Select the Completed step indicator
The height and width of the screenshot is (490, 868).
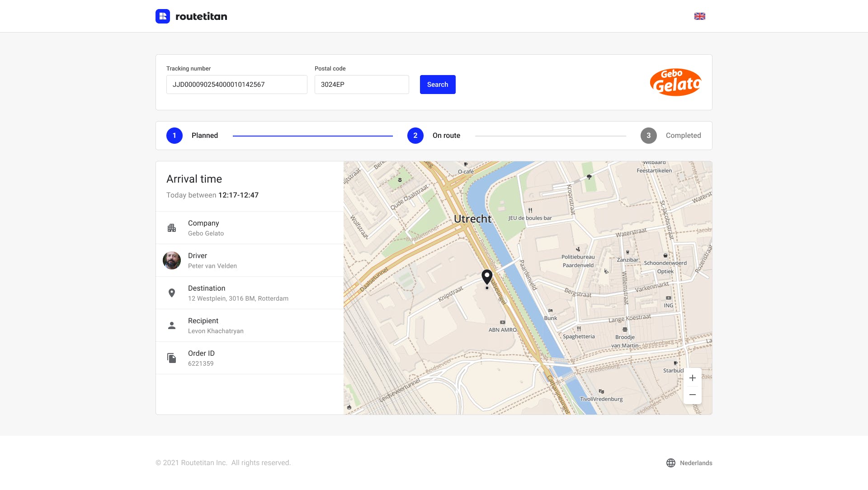tap(671, 136)
